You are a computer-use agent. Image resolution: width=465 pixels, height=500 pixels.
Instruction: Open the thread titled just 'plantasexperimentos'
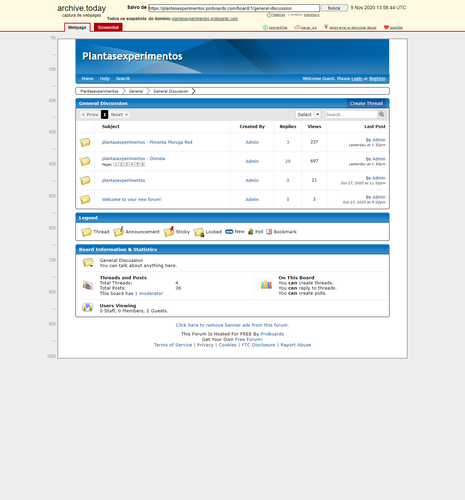(x=123, y=180)
